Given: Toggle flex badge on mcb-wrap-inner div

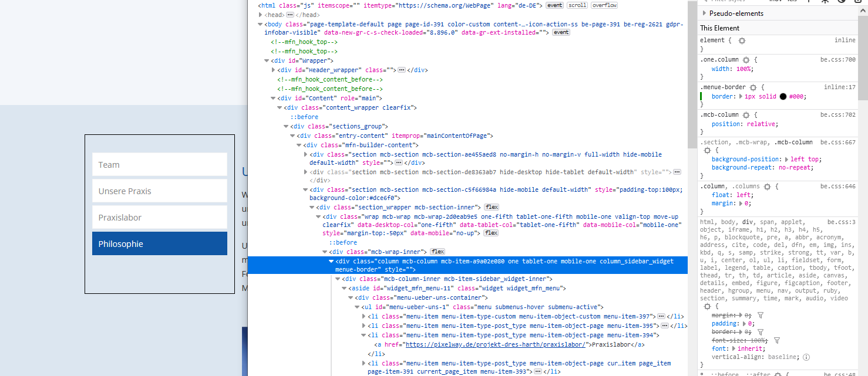Looking at the screenshot, I should point(438,252).
